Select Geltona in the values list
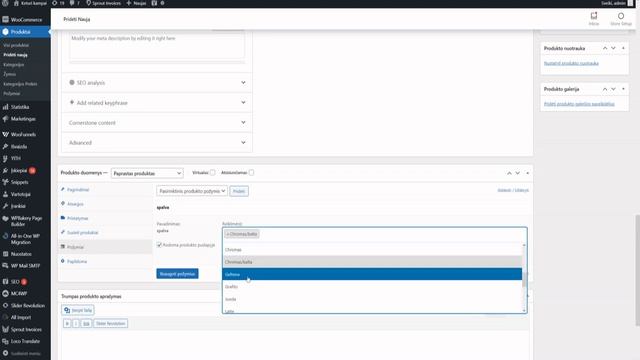The image size is (640, 360). point(372,274)
